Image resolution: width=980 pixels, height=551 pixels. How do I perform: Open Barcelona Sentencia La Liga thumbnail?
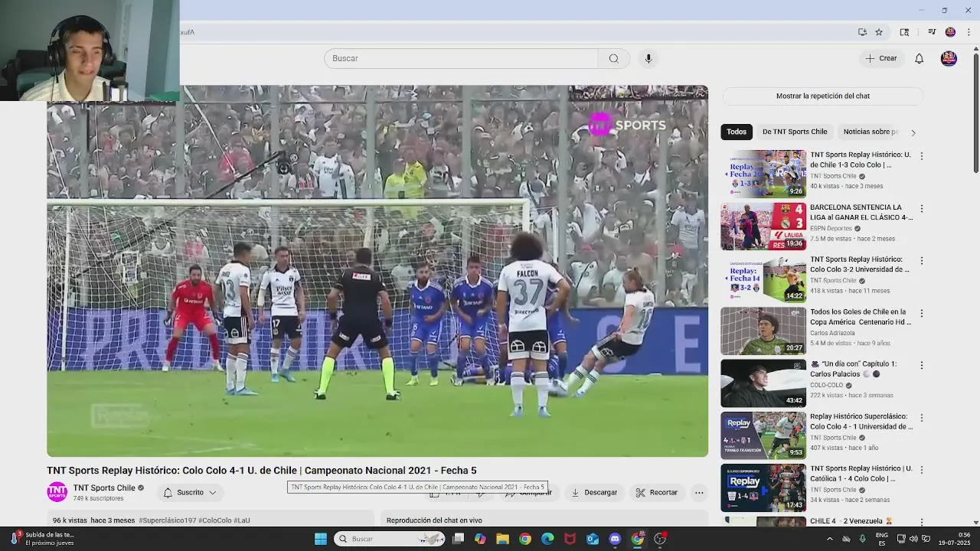tap(763, 226)
